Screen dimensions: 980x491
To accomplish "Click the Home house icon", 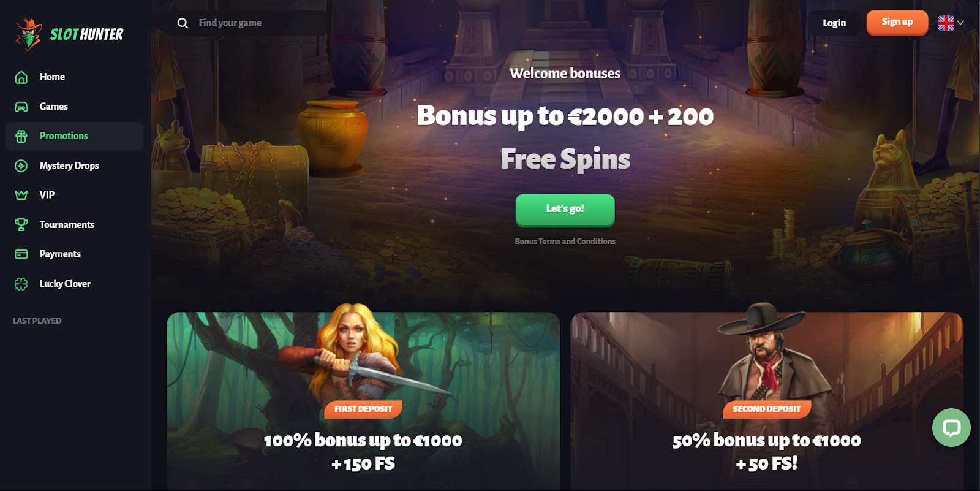I will tap(21, 77).
